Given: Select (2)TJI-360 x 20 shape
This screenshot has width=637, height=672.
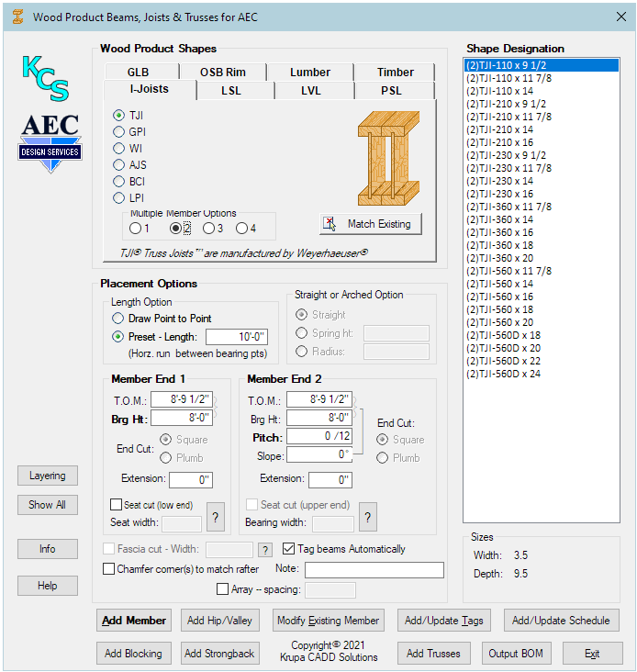Looking at the screenshot, I should (x=542, y=258).
